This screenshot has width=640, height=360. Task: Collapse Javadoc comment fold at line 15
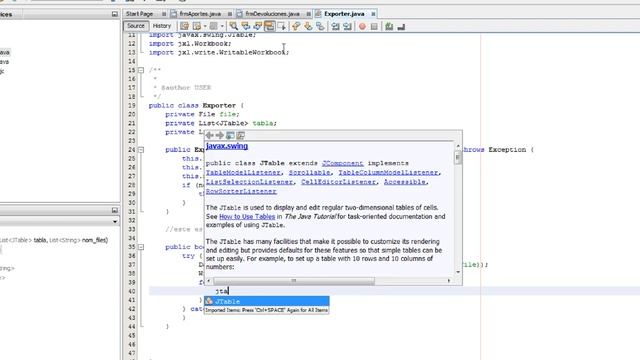[141, 70]
